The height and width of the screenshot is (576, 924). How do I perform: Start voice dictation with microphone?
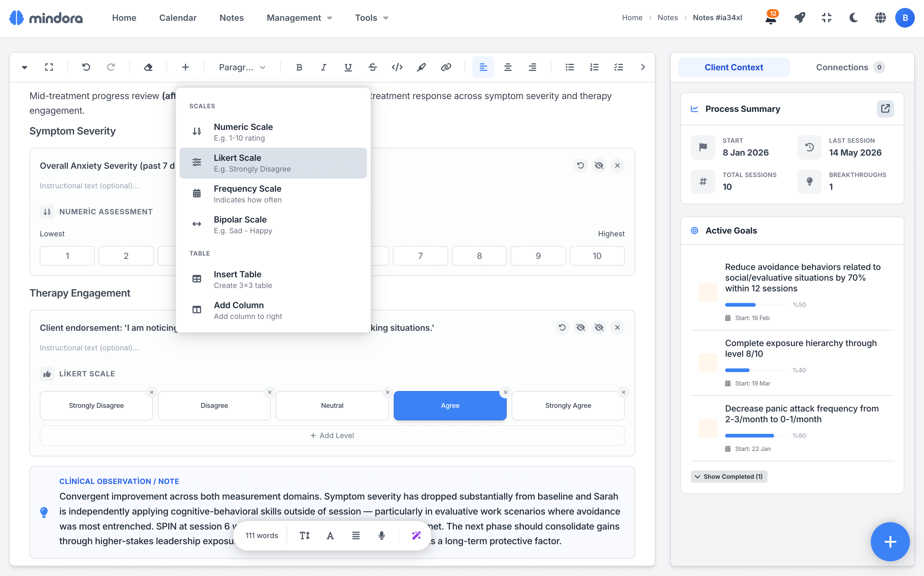382,536
